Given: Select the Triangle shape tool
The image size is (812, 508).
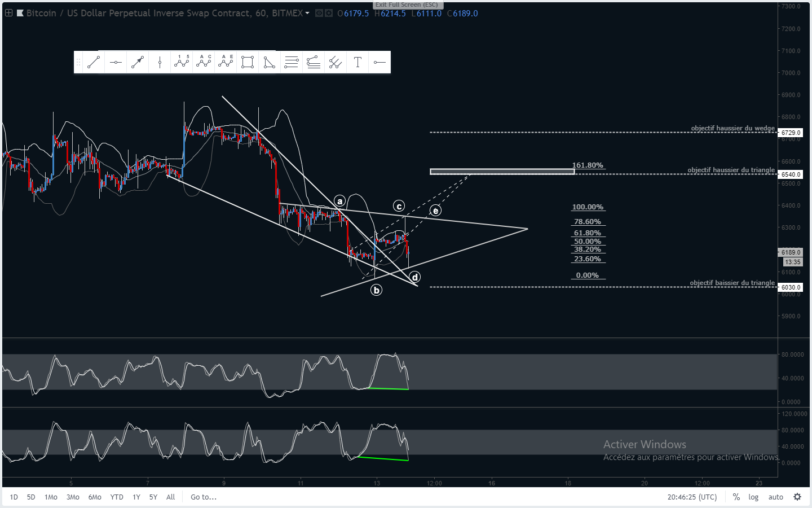Looking at the screenshot, I should [x=270, y=62].
